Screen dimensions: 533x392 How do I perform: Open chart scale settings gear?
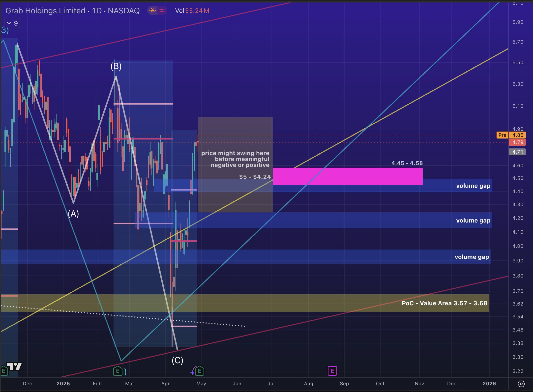(521, 384)
